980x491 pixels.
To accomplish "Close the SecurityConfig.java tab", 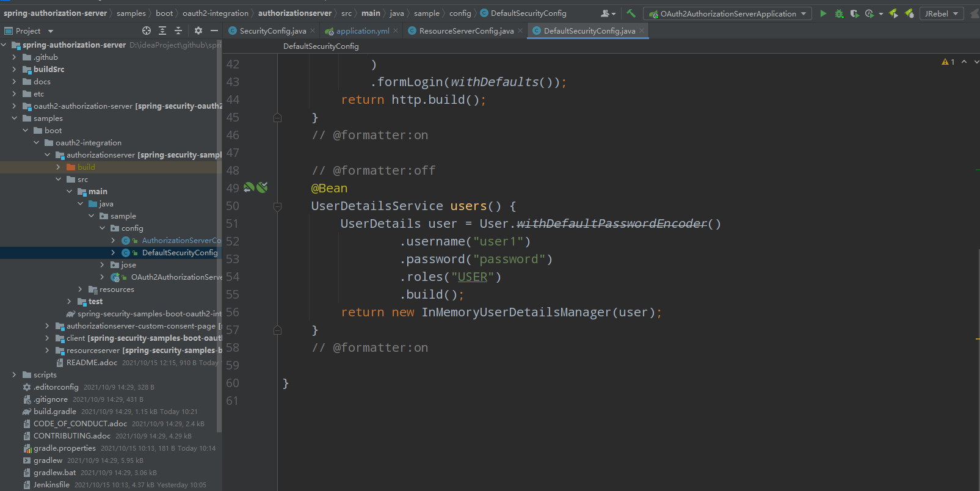I will [313, 31].
